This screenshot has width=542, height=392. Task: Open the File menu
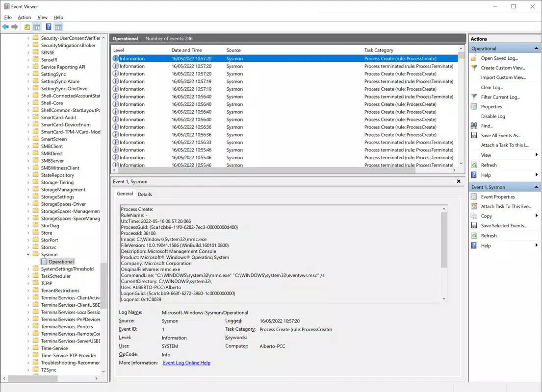click(x=8, y=17)
